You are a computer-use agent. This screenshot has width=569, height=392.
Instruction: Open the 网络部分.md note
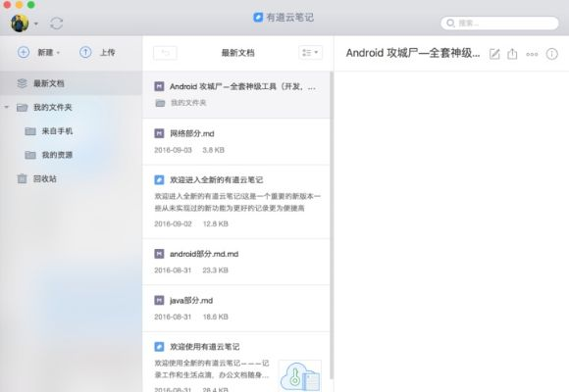tap(236, 142)
